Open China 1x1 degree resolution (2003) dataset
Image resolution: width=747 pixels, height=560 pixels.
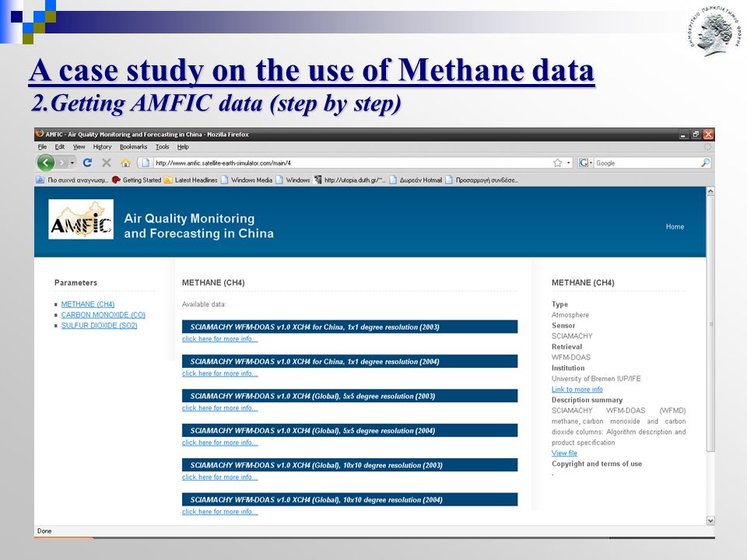click(x=349, y=327)
